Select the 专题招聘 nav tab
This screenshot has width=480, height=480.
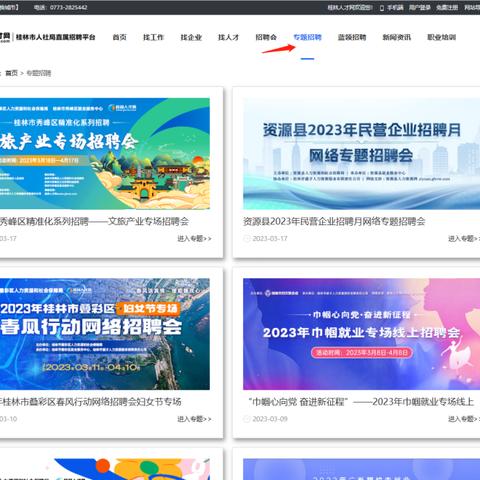coord(307,37)
